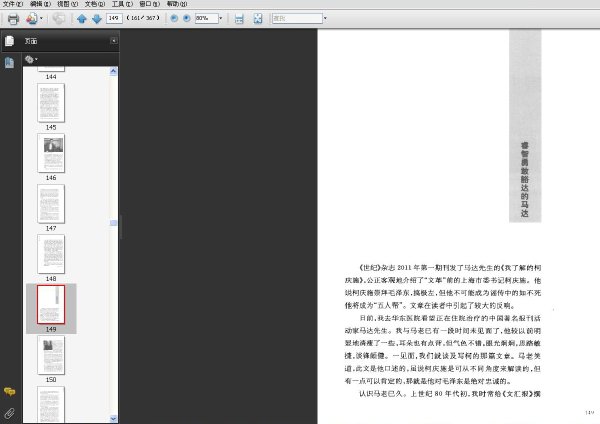This screenshot has height=424, width=600.
Task: Click the paragraph starting with 《世纪》杂志 2011
Action: 443,286
